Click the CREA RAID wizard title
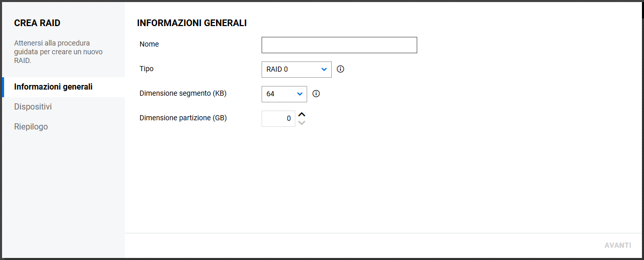Screen dimensions: 644x260 click(37, 23)
